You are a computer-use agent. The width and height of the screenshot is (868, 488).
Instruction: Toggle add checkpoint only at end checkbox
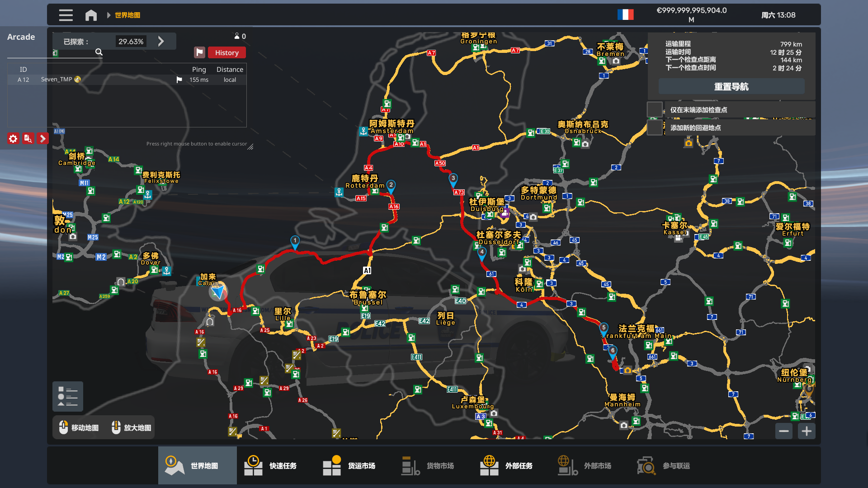click(655, 109)
